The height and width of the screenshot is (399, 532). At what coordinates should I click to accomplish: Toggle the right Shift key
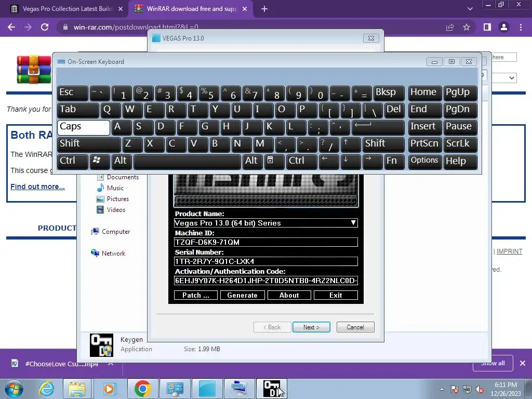(383, 144)
